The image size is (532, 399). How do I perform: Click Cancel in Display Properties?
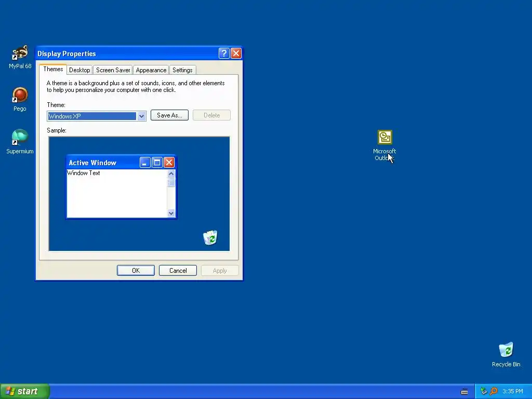click(178, 270)
